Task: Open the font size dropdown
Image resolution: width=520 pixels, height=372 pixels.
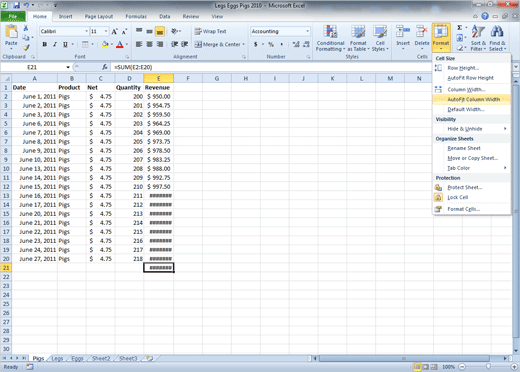Action: (x=106, y=31)
